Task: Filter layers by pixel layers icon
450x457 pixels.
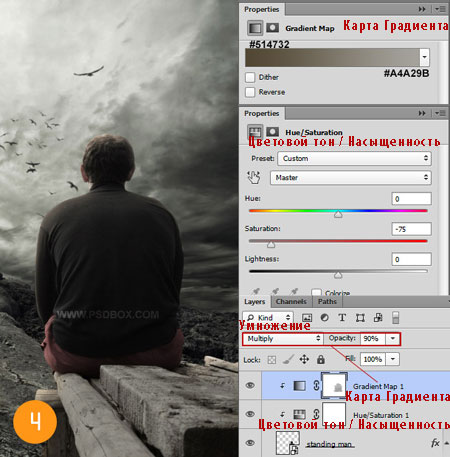Action: tap(307, 318)
